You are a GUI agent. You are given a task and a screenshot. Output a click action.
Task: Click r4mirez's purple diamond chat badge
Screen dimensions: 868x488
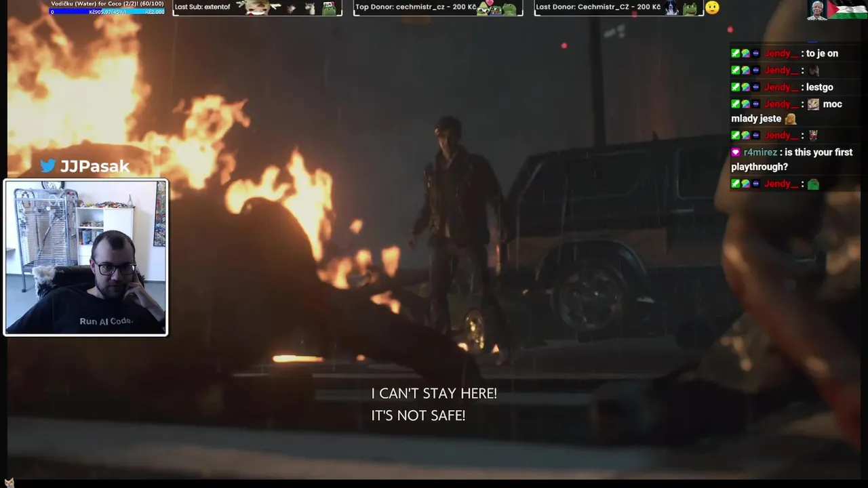(x=735, y=152)
